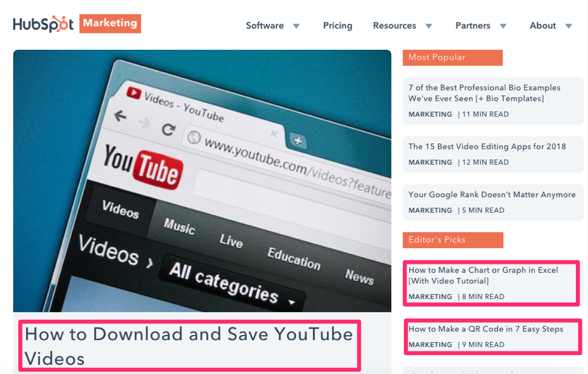The image size is (588, 374).
Task: Open How to Make a Chart in Excel
Action: [x=484, y=275]
